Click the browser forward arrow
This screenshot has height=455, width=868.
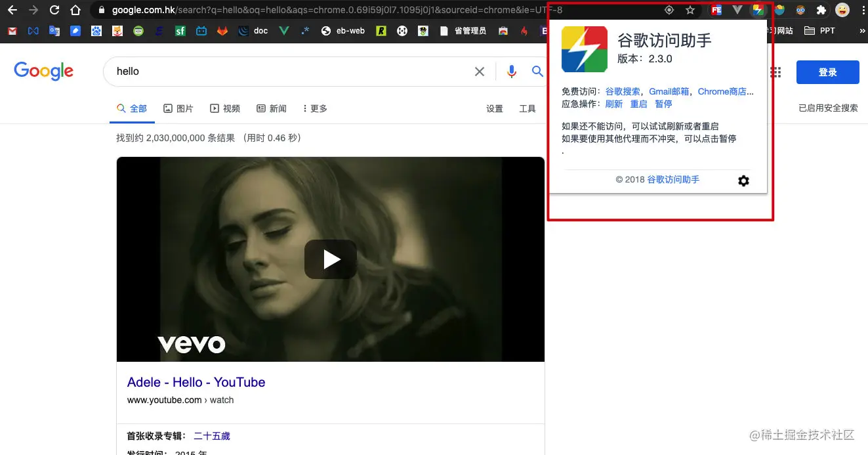33,10
